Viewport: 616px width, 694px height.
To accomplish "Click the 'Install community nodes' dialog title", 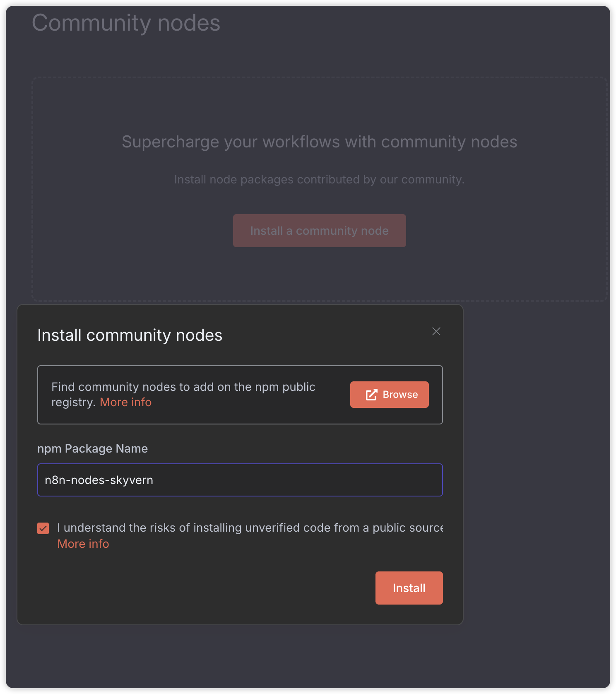I will (130, 335).
